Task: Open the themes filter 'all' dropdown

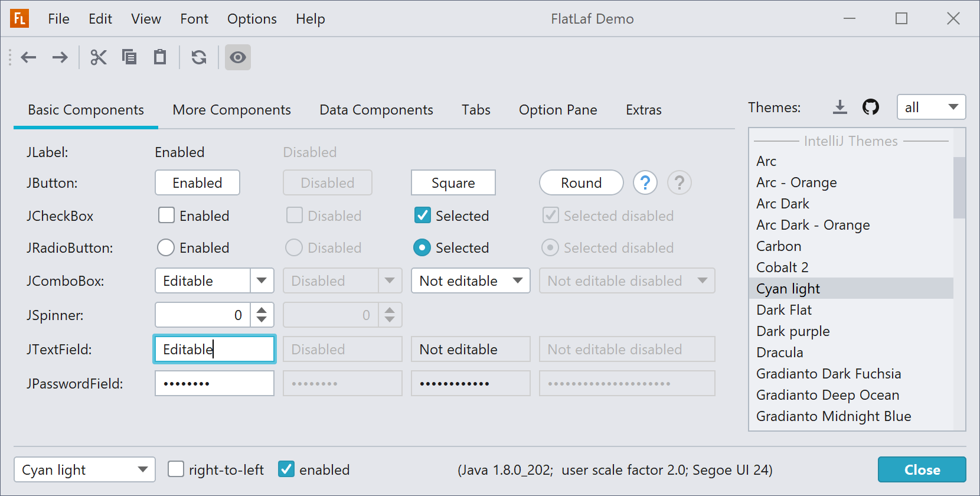Action: coord(931,107)
